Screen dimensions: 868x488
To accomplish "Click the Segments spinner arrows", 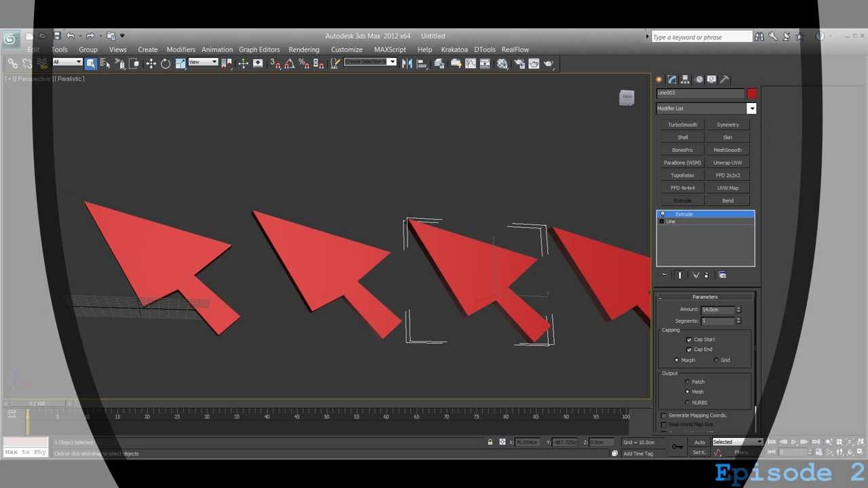I will pyautogui.click(x=738, y=321).
